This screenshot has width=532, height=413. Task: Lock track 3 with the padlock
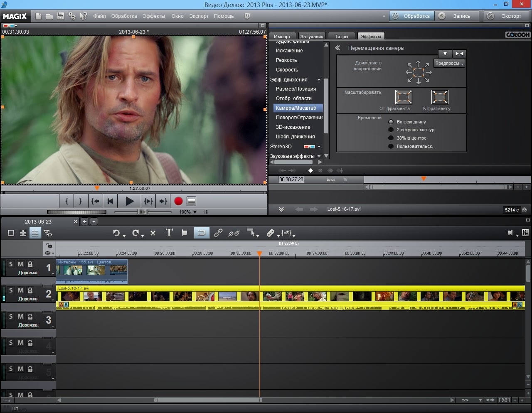30,317
